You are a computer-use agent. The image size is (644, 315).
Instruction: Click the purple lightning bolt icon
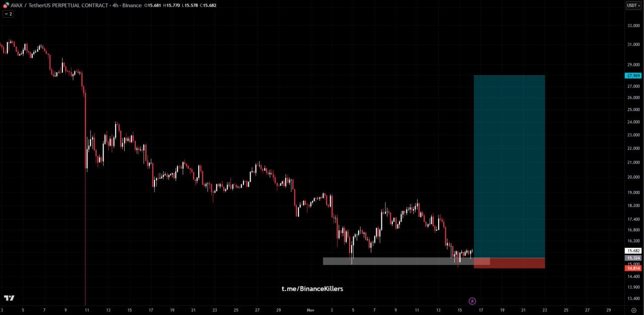click(472, 301)
